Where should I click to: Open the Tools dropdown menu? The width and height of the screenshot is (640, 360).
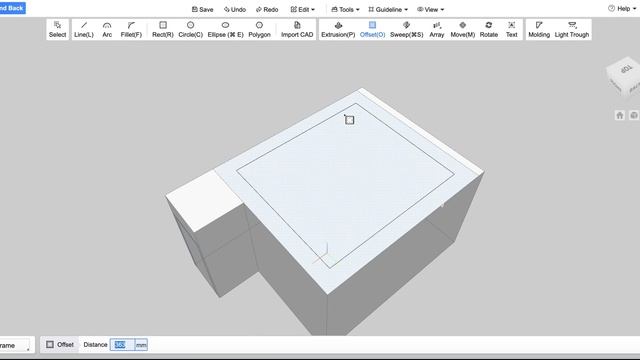(x=345, y=9)
